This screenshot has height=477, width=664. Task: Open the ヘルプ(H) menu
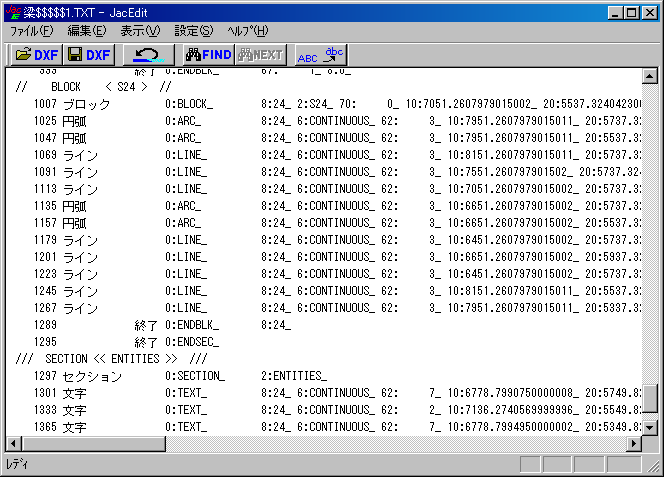click(x=247, y=32)
